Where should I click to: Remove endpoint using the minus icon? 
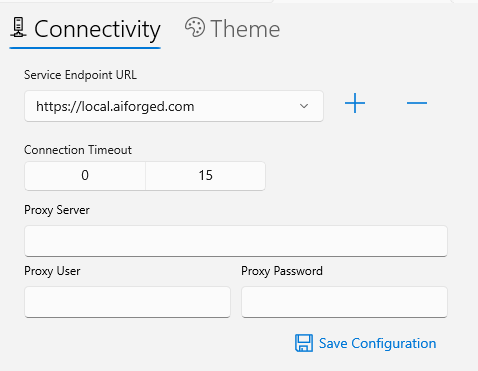(417, 103)
